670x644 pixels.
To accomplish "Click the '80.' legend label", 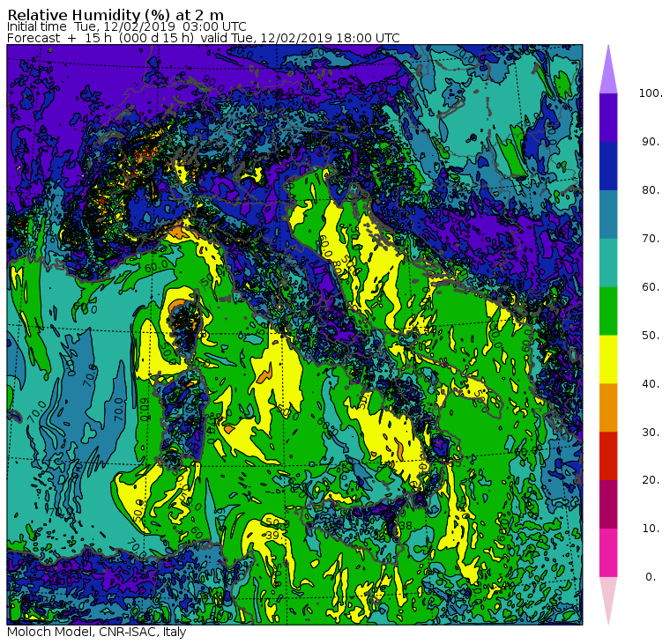I will pyautogui.click(x=651, y=190).
